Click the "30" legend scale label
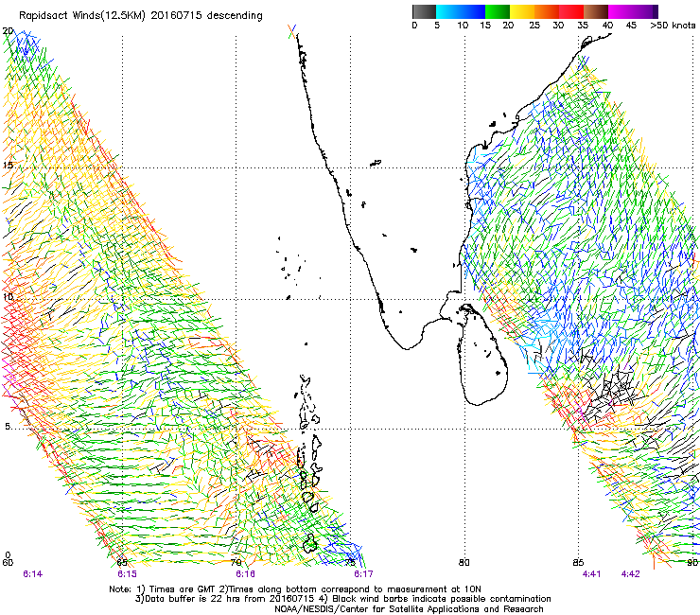Image resolution: width=700 pixels, height=615 pixels. (x=558, y=26)
